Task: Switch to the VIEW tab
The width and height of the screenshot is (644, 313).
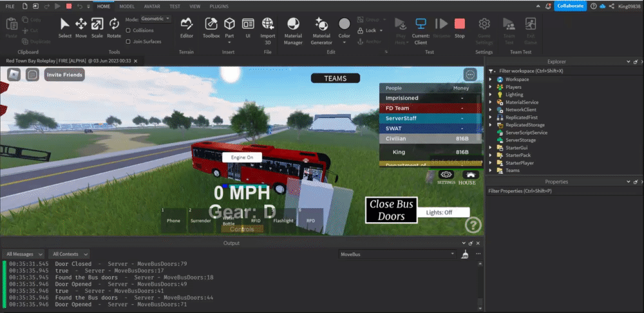Action: 195,6
